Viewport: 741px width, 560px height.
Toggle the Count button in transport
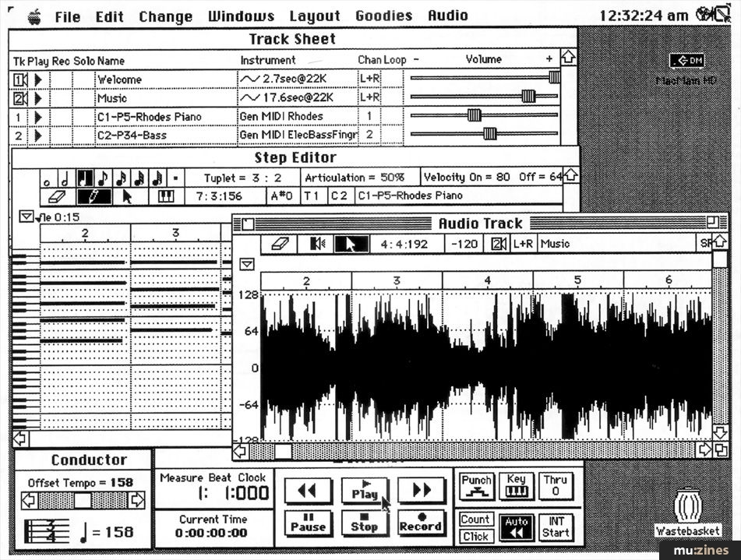(x=475, y=519)
